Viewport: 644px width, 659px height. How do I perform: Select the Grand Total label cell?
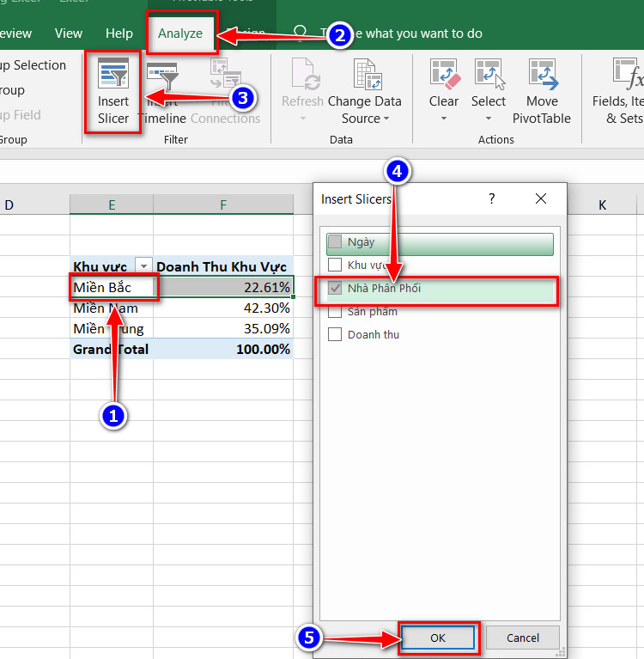112,349
